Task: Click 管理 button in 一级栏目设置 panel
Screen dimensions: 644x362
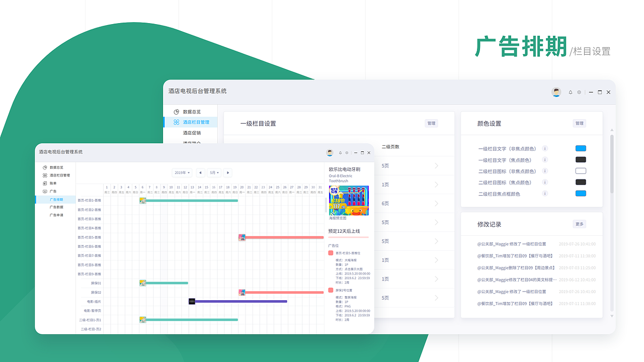Action: pos(431,123)
